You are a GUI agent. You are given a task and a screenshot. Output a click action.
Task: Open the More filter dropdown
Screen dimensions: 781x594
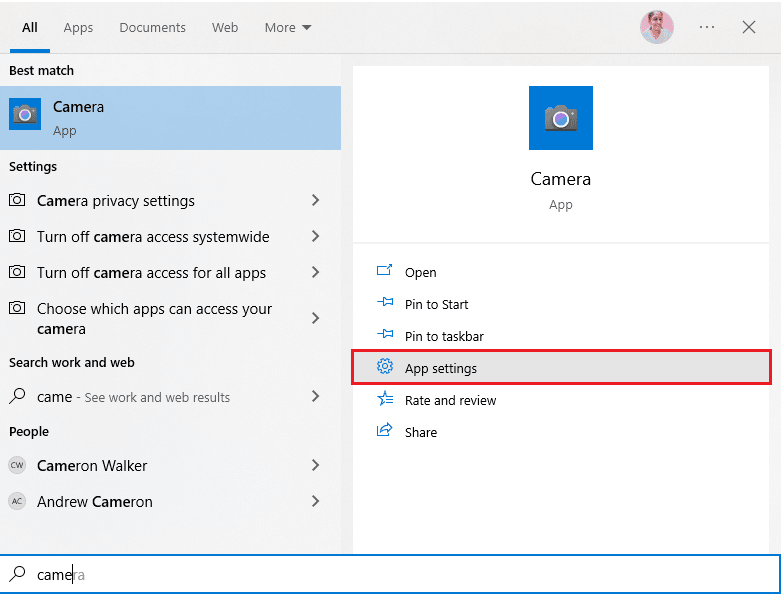(288, 28)
